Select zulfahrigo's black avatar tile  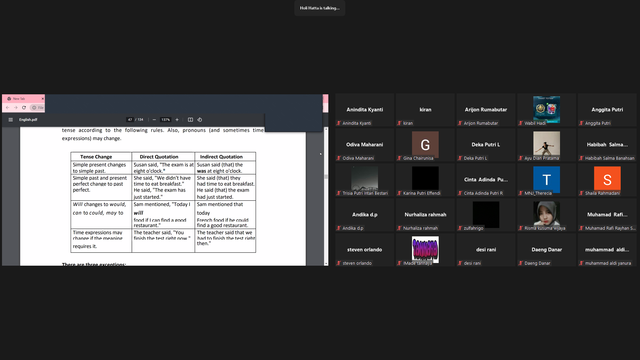(x=486, y=214)
